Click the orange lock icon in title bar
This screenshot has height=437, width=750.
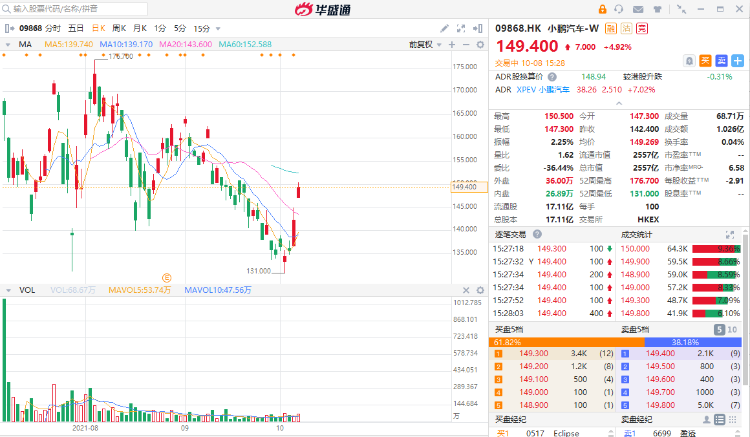point(602,9)
